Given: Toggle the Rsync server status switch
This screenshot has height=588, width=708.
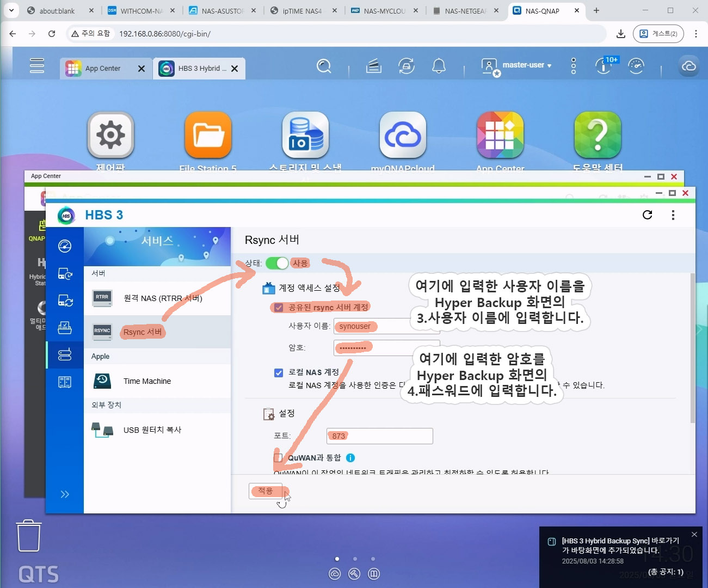Looking at the screenshot, I should click(x=277, y=264).
